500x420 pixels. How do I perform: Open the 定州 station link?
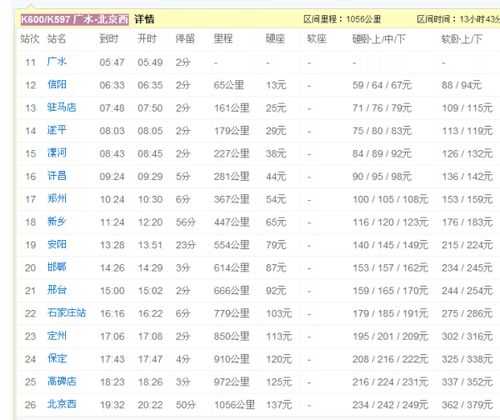57,336
